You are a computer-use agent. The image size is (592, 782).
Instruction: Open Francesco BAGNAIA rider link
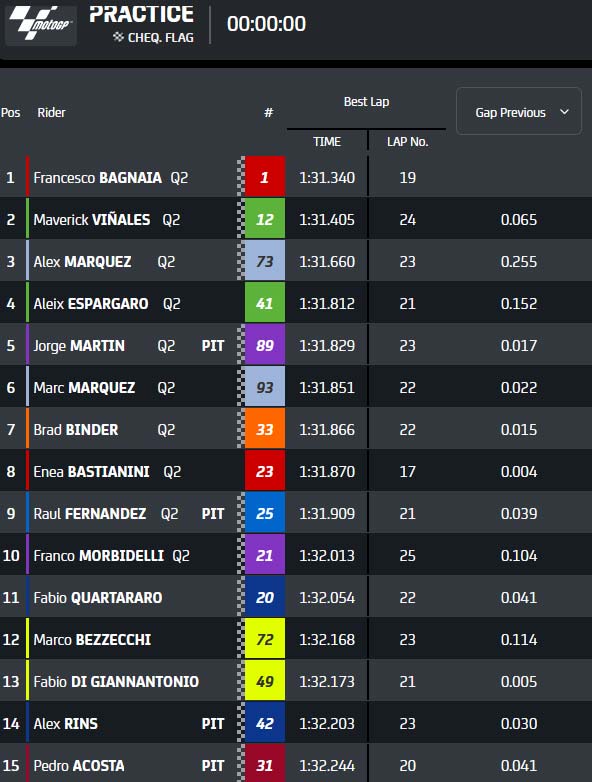tap(98, 178)
